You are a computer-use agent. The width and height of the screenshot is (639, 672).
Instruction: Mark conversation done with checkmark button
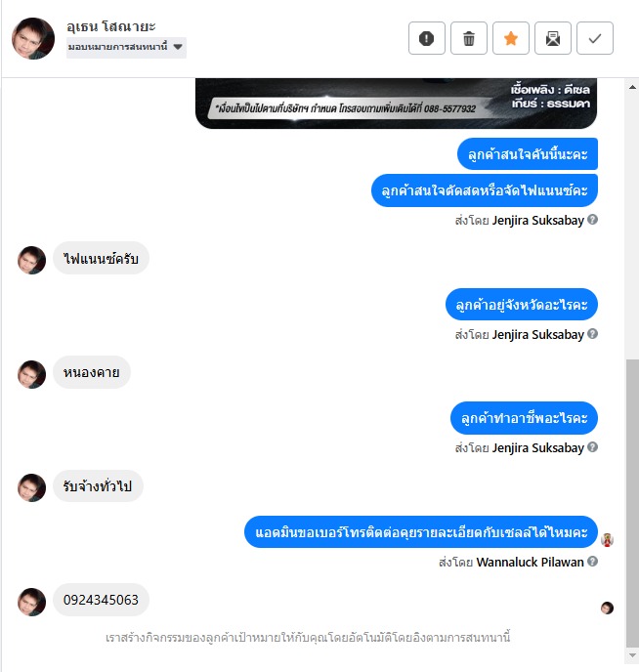(x=594, y=38)
